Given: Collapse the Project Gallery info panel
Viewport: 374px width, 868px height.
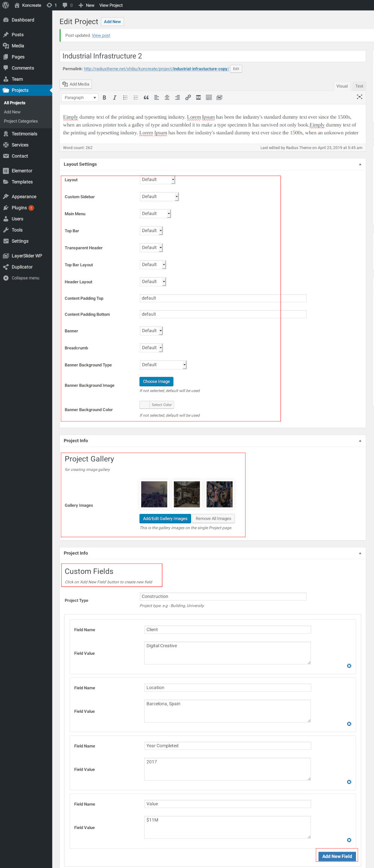Looking at the screenshot, I should pyautogui.click(x=360, y=441).
